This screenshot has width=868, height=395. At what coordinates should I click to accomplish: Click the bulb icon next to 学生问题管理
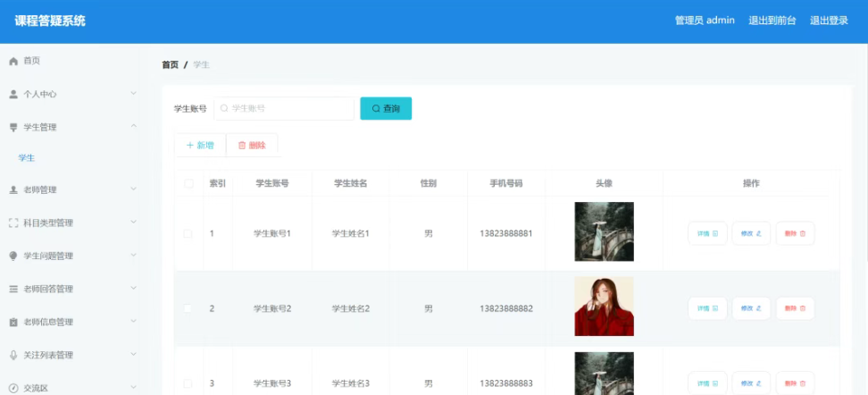(13, 256)
